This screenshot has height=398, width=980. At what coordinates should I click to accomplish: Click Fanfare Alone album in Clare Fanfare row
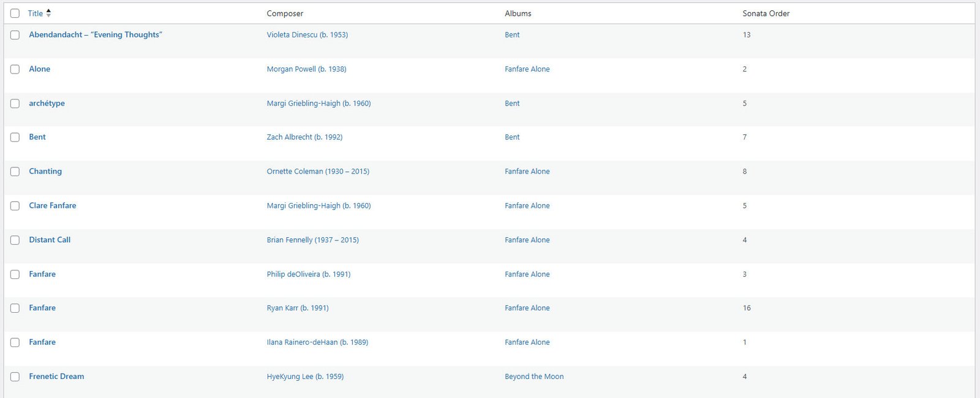click(527, 206)
